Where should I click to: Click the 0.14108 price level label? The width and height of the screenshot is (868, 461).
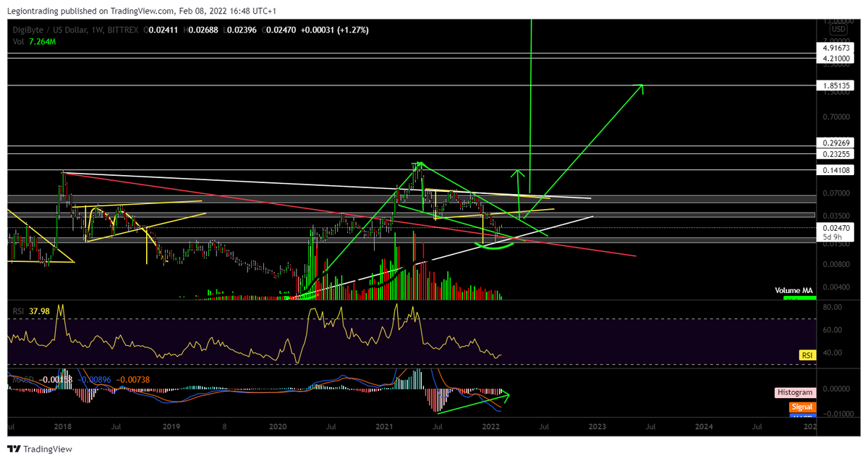835,170
